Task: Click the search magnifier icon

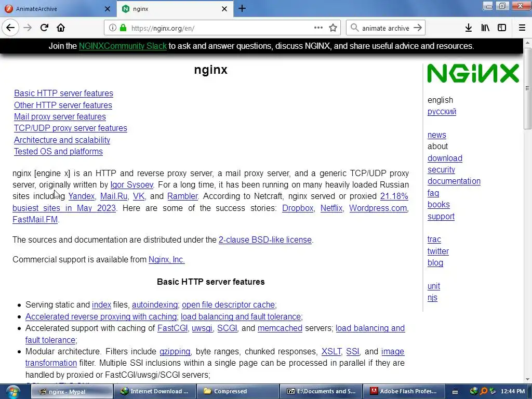Action: tap(354, 28)
